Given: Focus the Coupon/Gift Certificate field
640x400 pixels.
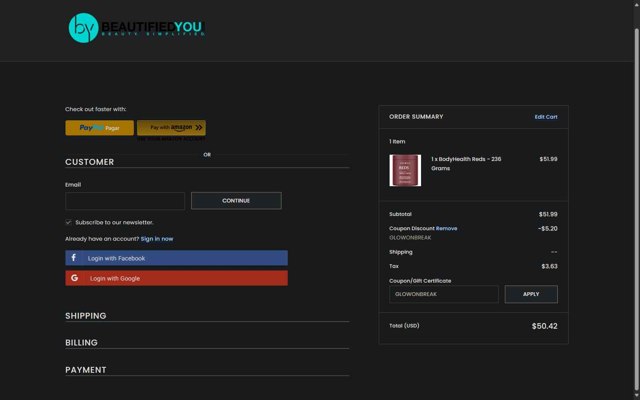Looking at the screenshot, I should pyautogui.click(x=444, y=294).
